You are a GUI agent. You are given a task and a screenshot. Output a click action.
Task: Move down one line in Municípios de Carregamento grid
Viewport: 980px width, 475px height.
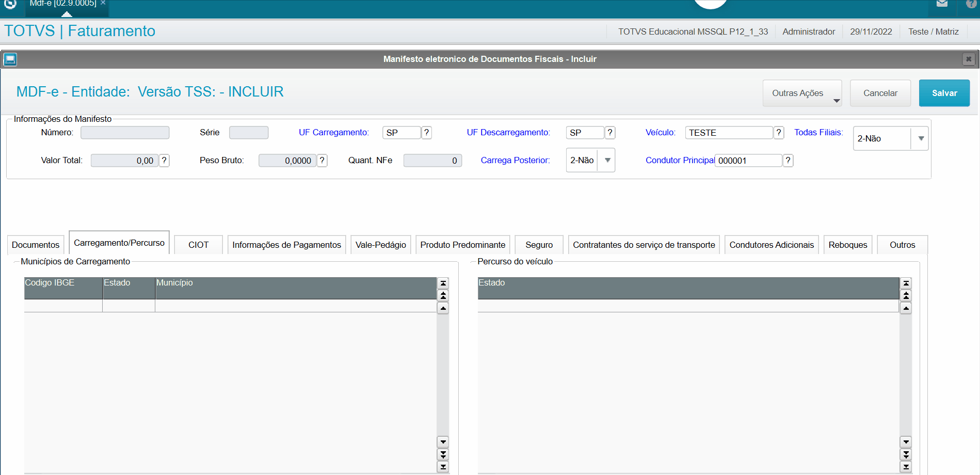(x=443, y=442)
